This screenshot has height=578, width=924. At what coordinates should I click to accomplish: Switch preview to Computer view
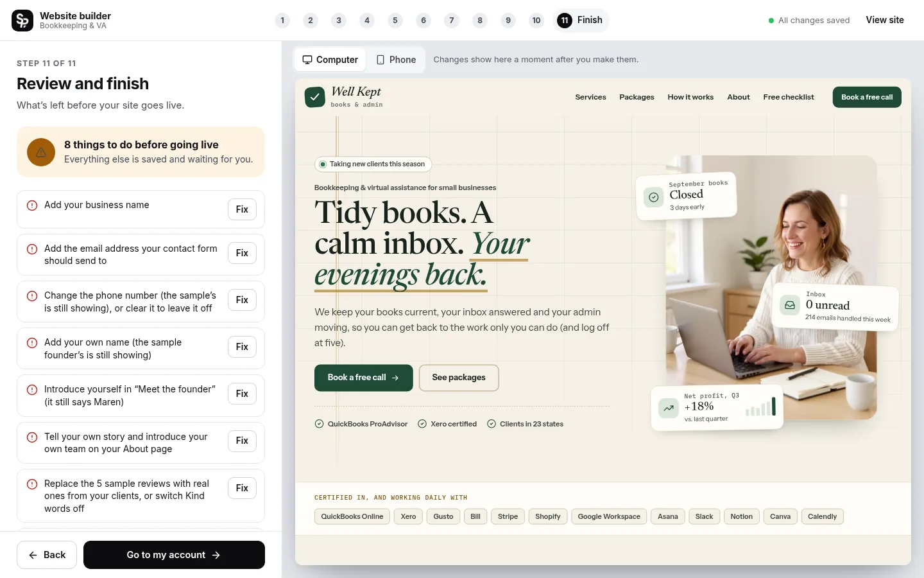330,60
